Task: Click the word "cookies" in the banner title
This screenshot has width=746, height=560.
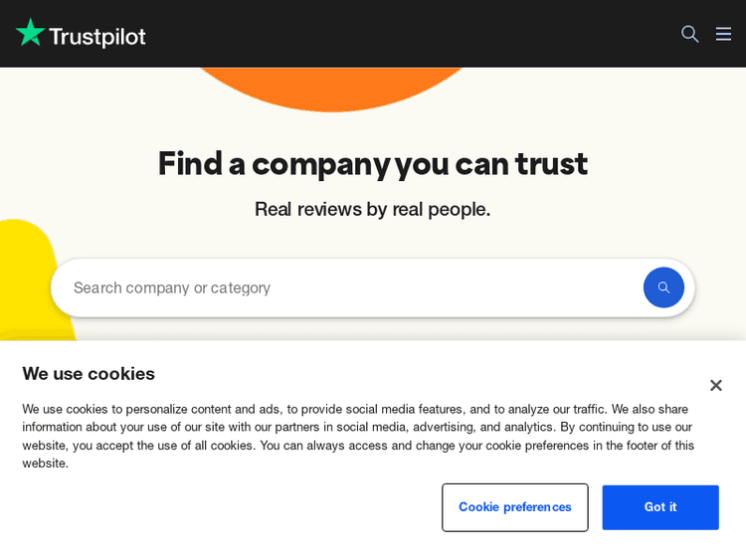Action: click(x=120, y=373)
